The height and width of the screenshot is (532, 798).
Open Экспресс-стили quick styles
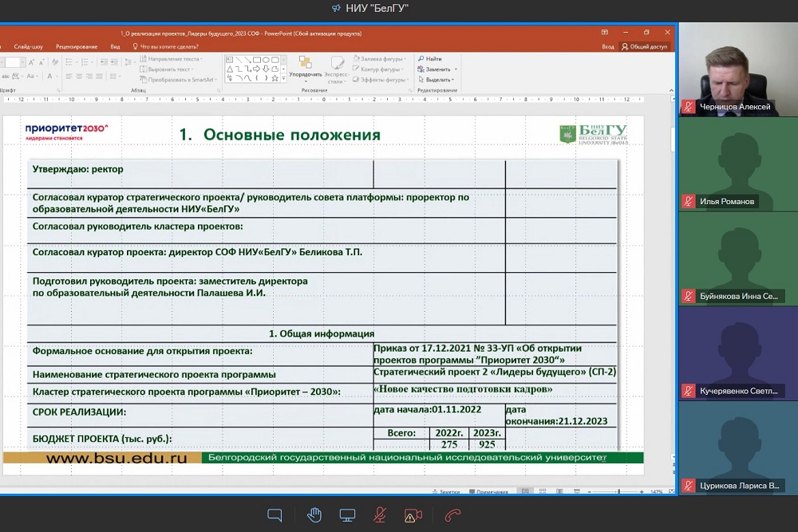(x=337, y=69)
